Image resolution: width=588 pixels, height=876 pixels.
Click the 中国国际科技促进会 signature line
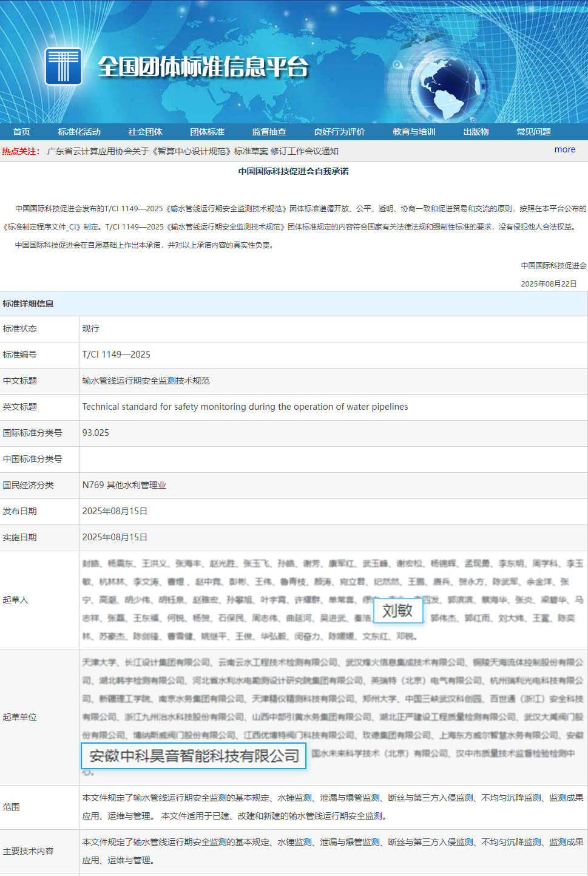(554, 265)
